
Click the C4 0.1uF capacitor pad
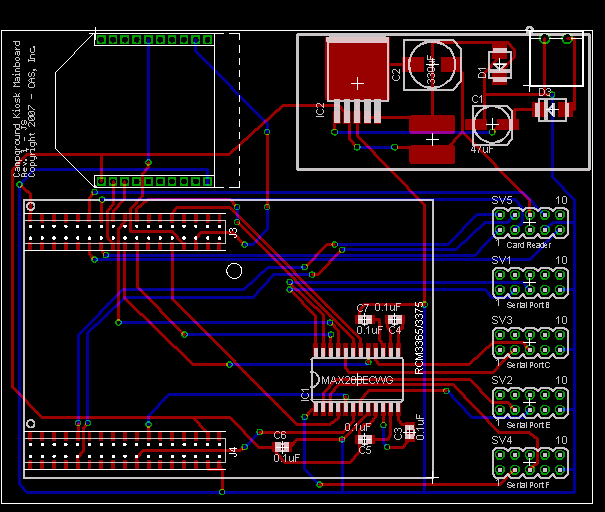point(392,319)
